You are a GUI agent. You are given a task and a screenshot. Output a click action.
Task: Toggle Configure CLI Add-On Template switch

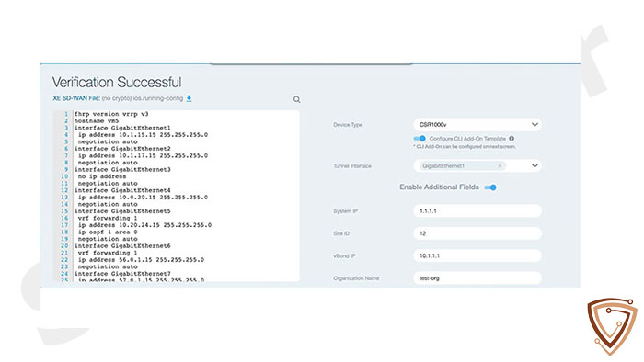pos(420,139)
